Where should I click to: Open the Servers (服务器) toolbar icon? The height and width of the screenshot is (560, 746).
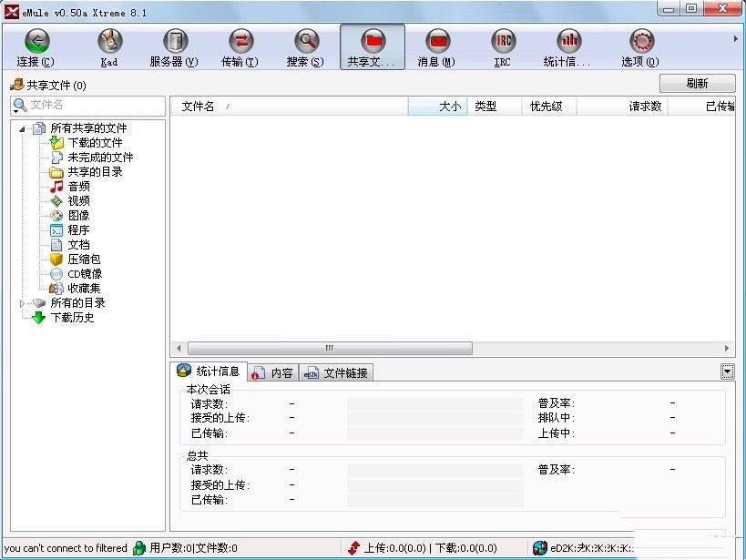[174, 46]
